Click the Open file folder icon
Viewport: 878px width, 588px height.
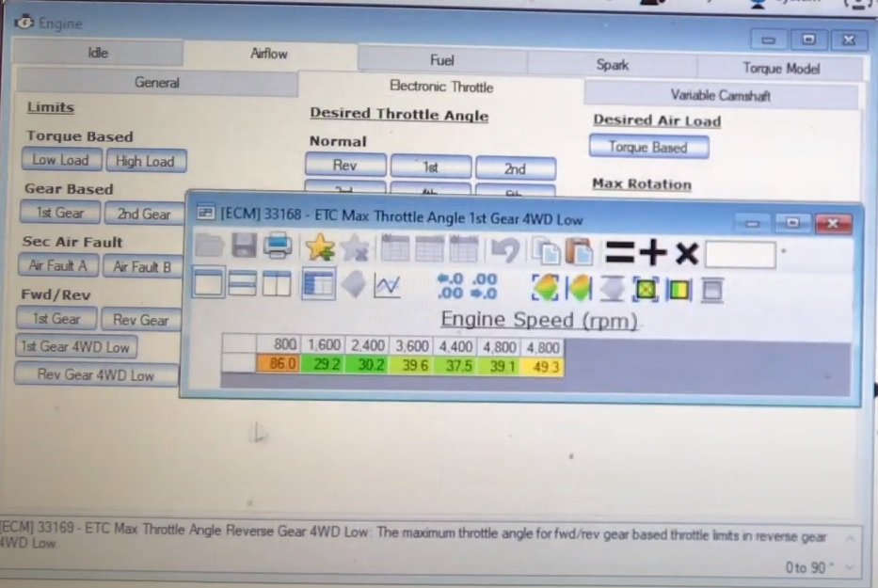pyautogui.click(x=210, y=246)
